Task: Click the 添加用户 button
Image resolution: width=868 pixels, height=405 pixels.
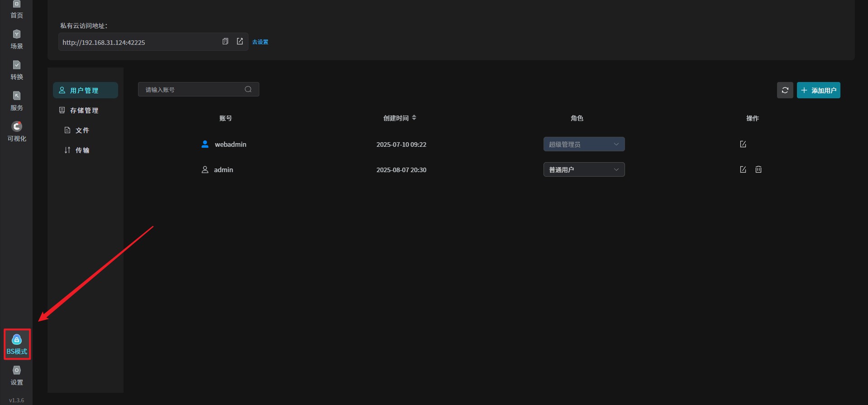Action: 818,90
